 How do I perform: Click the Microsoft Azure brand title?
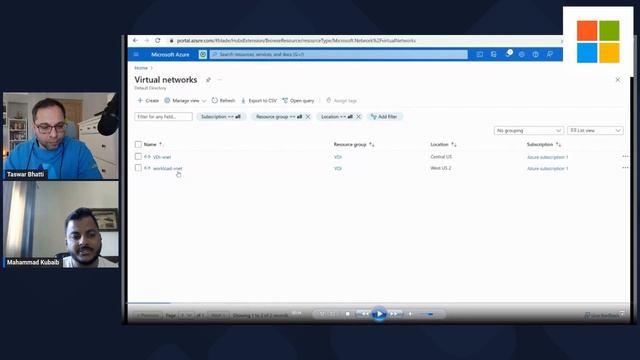tap(170, 54)
